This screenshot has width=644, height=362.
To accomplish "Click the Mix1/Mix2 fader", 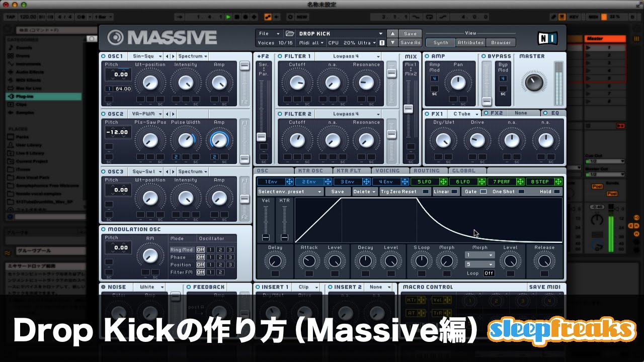I will click(x=409, y=109).
